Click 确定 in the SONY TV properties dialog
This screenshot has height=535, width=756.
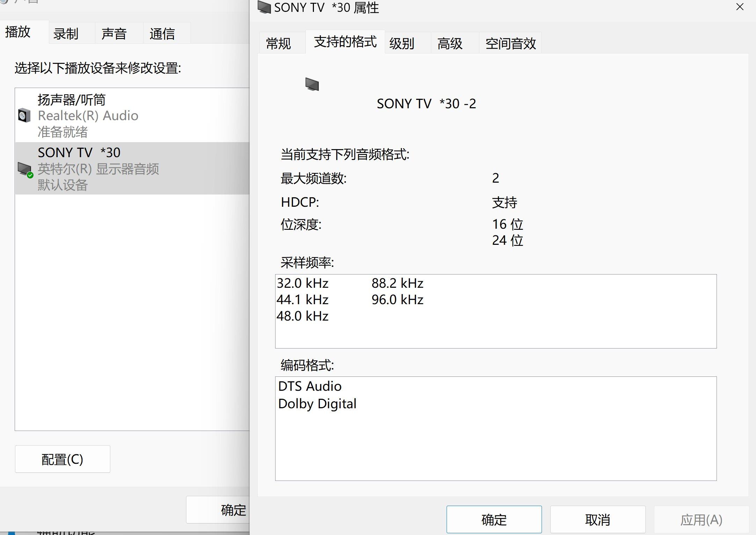tap(494, 520)
